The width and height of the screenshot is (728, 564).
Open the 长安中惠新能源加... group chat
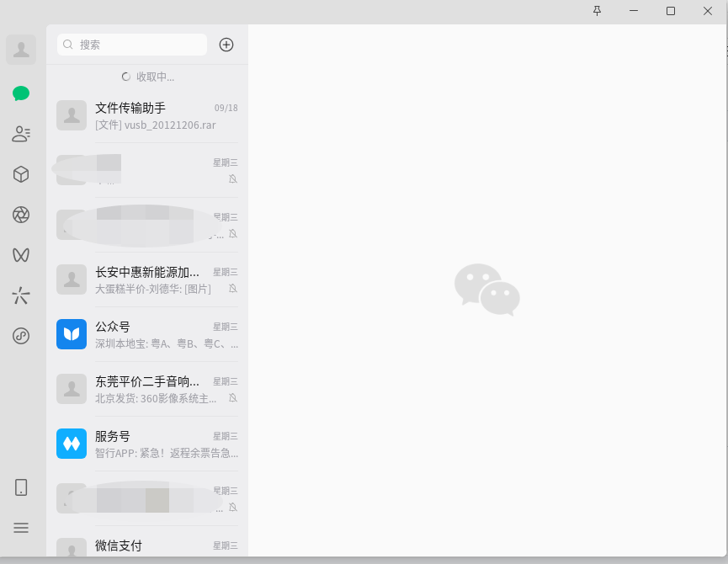coord(147,280)
